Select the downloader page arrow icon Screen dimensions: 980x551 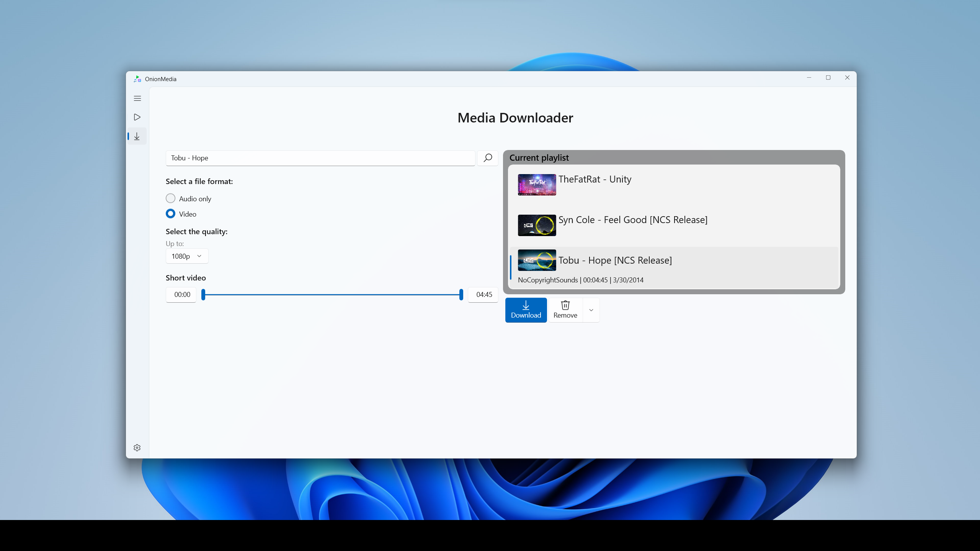(137, 136)
